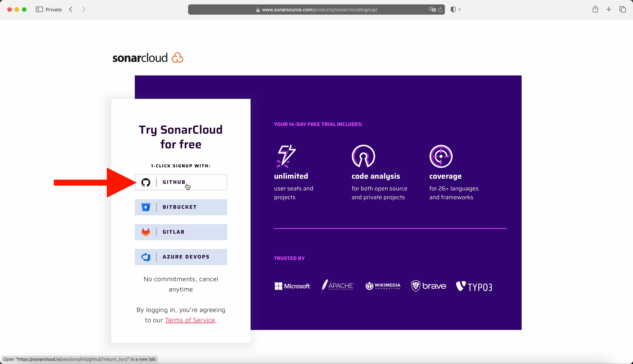
Task: Click the SonarCloud logo
Action: click(x=148, y=58)
